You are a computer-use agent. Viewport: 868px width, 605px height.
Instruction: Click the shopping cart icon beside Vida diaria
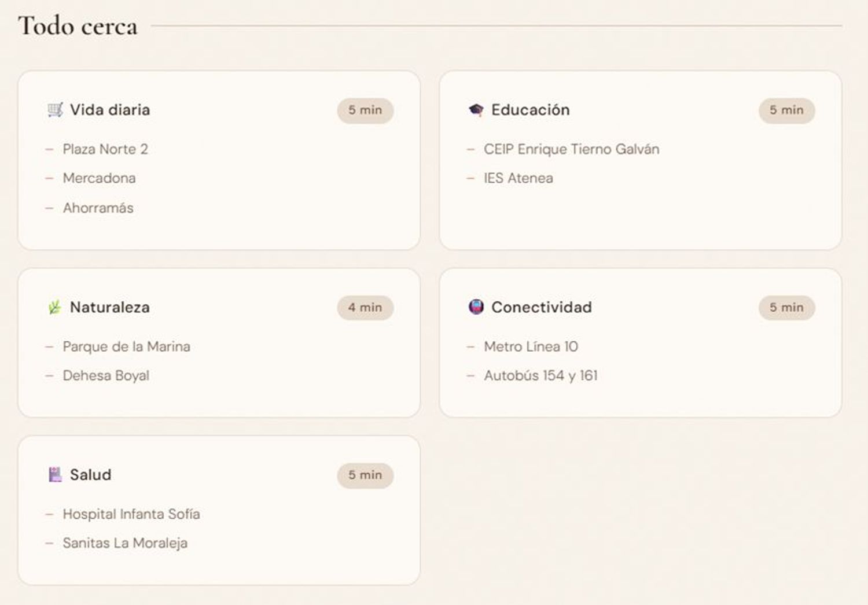point(55,110)
